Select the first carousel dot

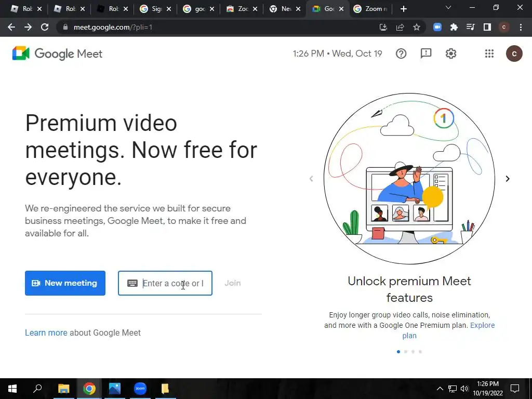tap(398, 352)
